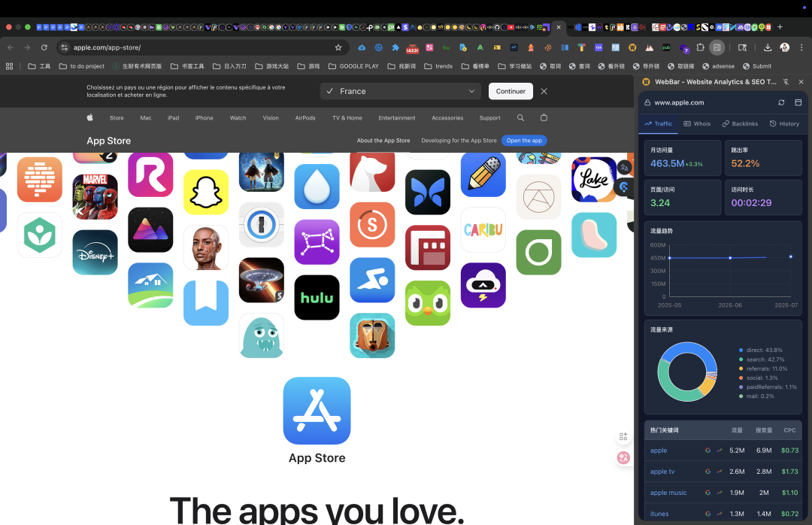The width and height of the screenshot is (812, 525).
Task: Open the trends bookmarks folder
Action: (x=438, y=66)
